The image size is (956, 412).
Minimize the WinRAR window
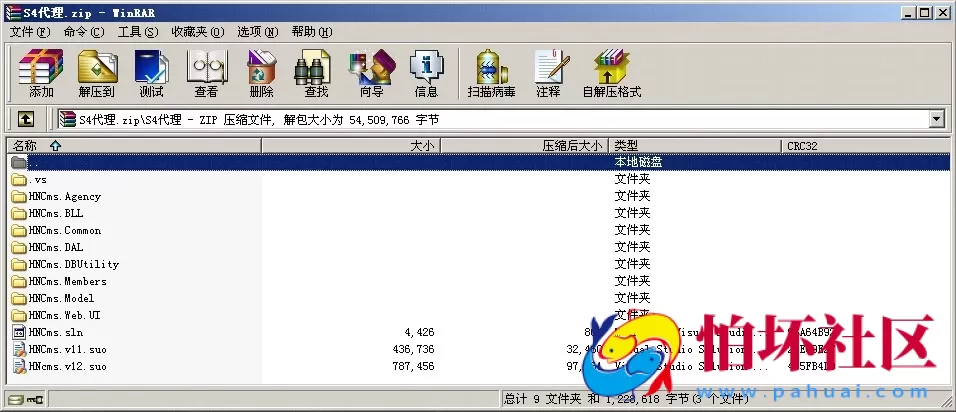pos(910,12)
